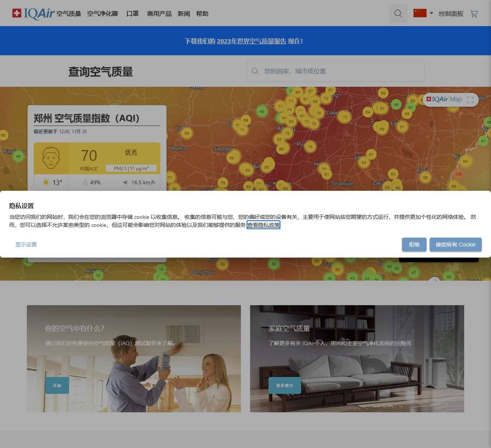Click 接受所有 Cookie button
This screenshot has width=491, height=448.
(455, 245)
